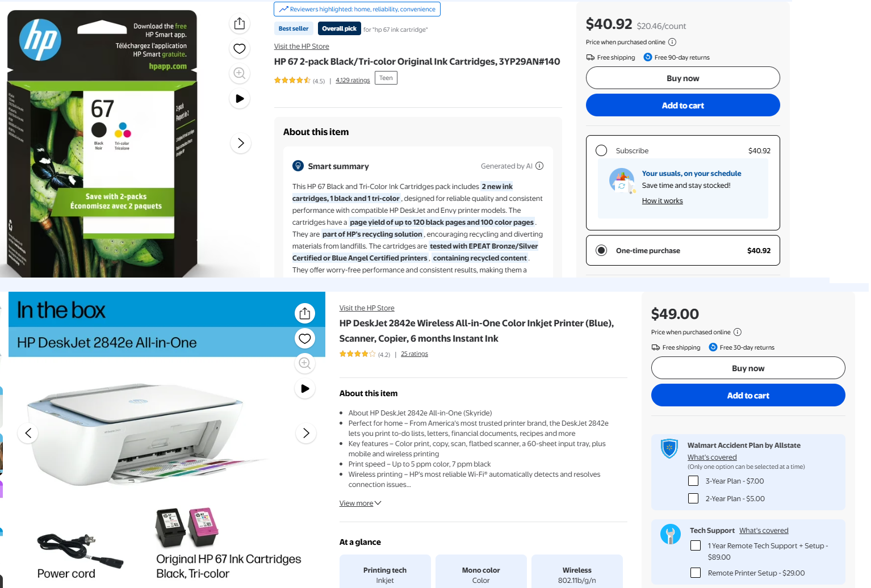871x588 pixels.
Task: Zoom into the ink cartridge product image
Action: point(240,73)
